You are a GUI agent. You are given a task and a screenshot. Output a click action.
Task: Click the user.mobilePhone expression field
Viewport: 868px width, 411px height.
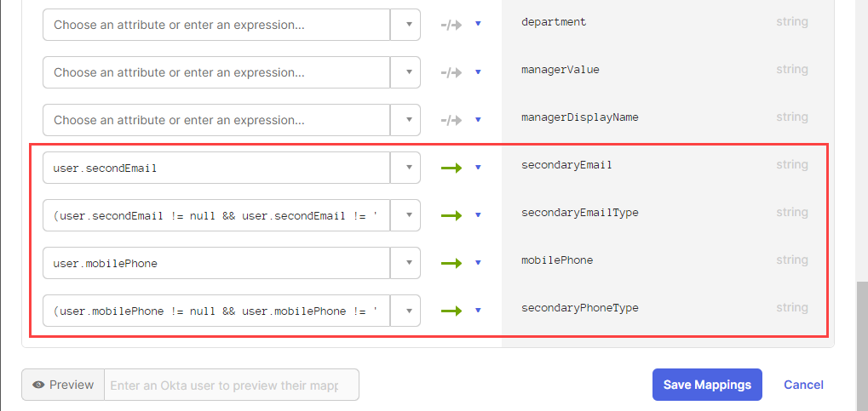(x=216, y=263)
